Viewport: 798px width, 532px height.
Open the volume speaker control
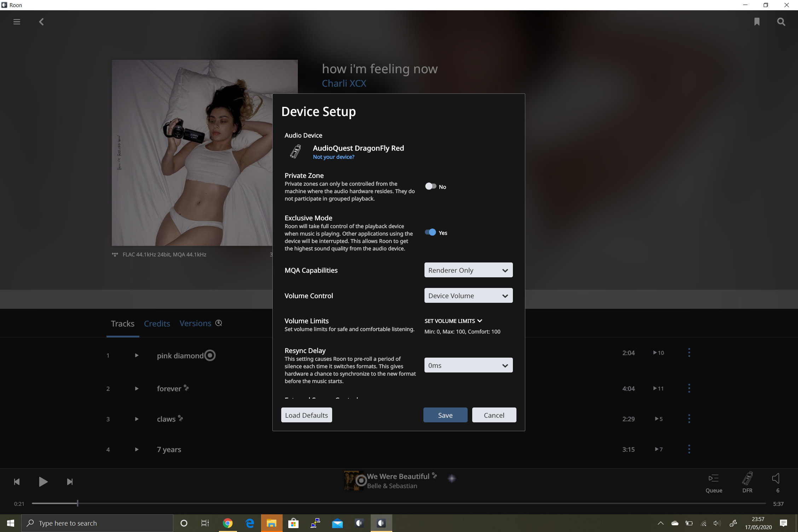[x=776, y=479]
